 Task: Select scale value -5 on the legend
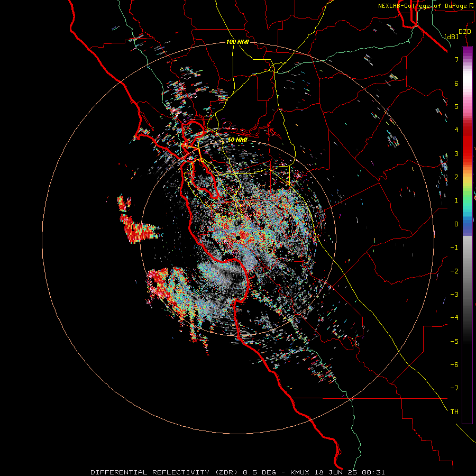(x=454, y=341)
